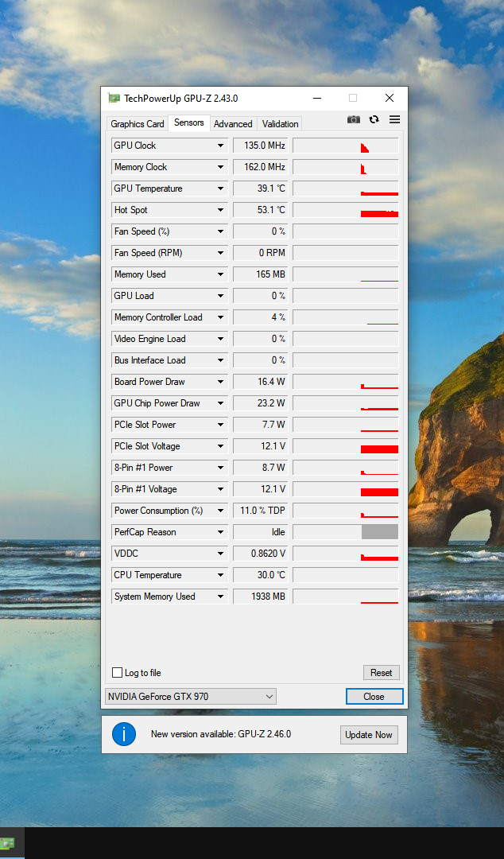Image resolution: width=504 pixels, height=859 pixels.
Task: Open the Fan Speed (%) dropdown
Action: 220,231
